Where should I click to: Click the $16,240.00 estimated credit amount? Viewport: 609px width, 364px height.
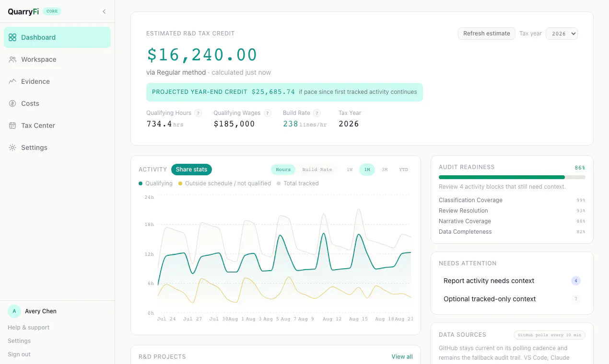pos(202,55)
